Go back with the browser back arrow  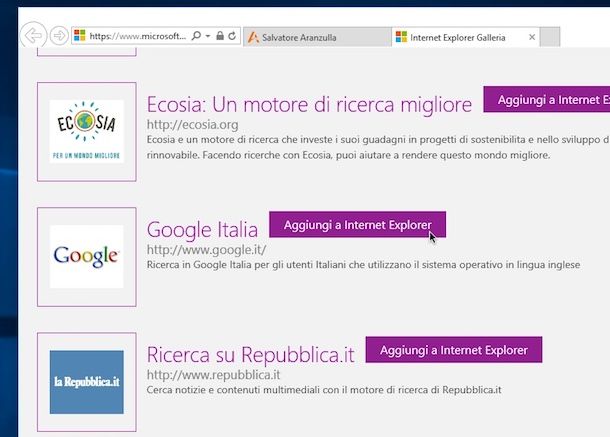[x=33, y=35]
